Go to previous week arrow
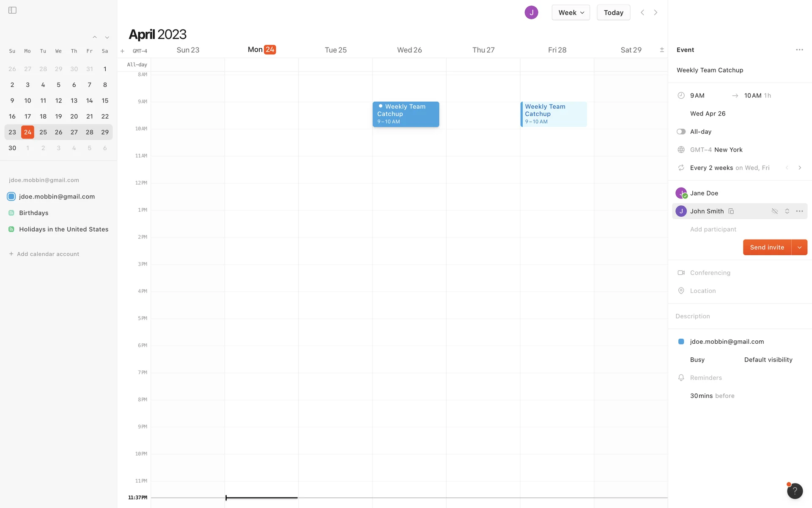Screen dimensions: 812x508 642,13
